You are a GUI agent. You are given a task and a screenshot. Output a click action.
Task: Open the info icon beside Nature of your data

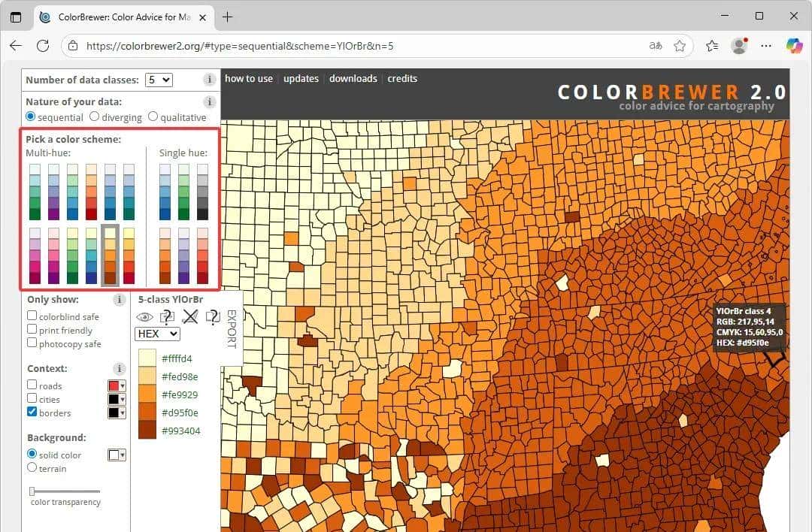pos(210,101)
